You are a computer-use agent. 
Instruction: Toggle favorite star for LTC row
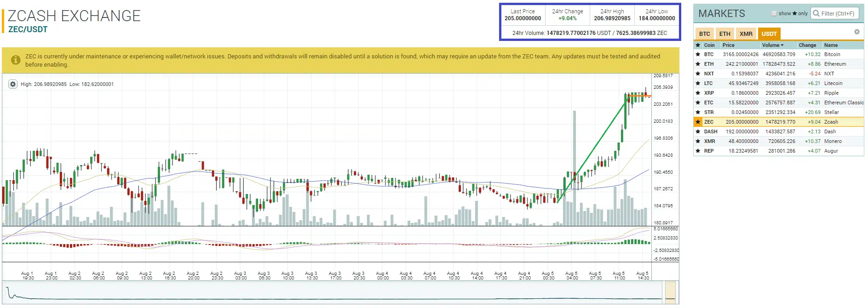698,83
